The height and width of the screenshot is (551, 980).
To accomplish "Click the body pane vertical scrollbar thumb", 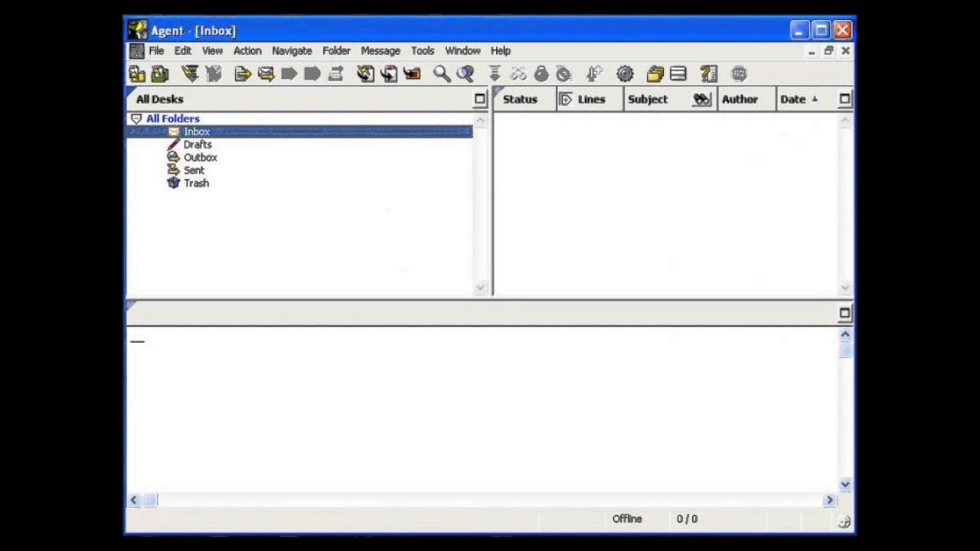I will [x=845, y=350].
